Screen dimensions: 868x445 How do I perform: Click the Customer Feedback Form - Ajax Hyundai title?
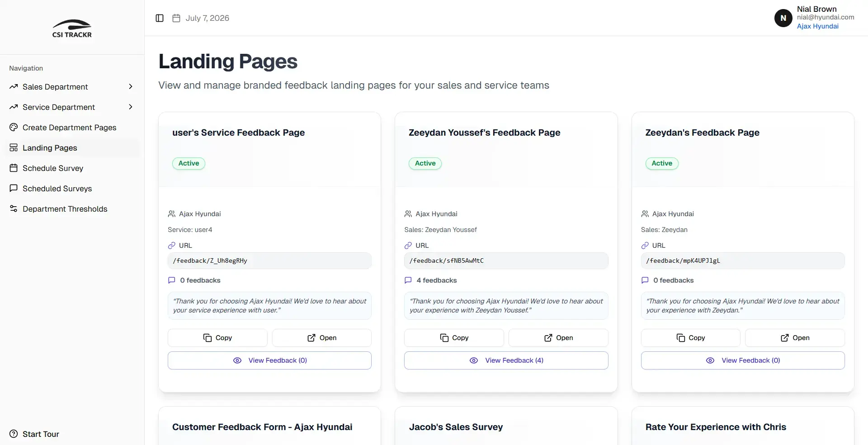[x=262, y=427]
